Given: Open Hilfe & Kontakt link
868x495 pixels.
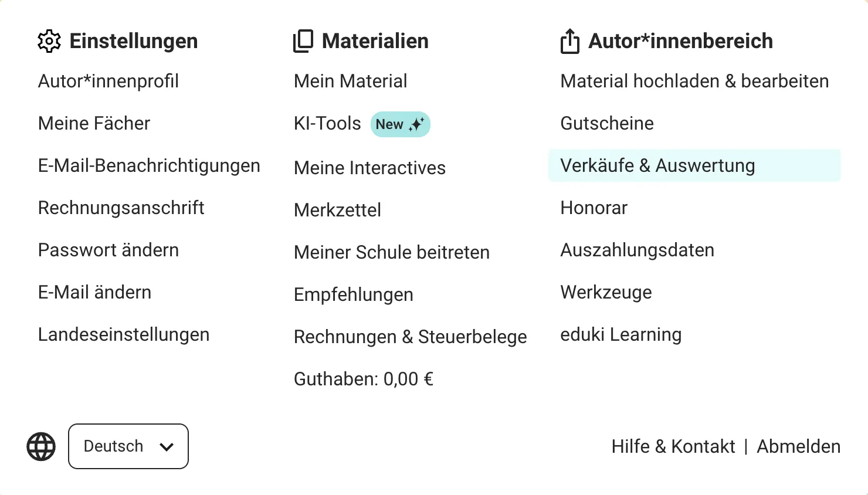Looking at the screenshot, I should click(673, 446).
